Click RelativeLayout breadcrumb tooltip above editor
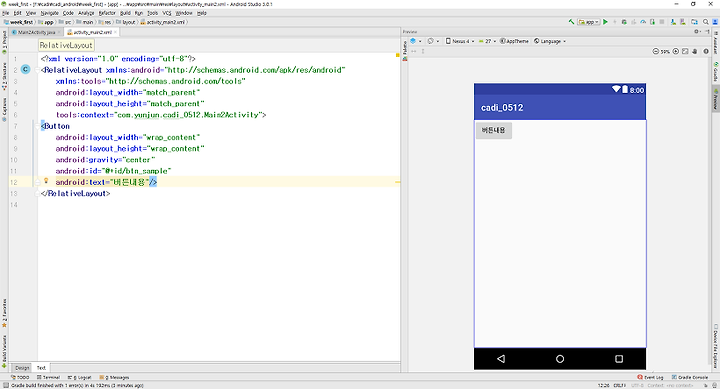This screenshot has width=720, height=389. pyautogui.click(x=66, y=45)
